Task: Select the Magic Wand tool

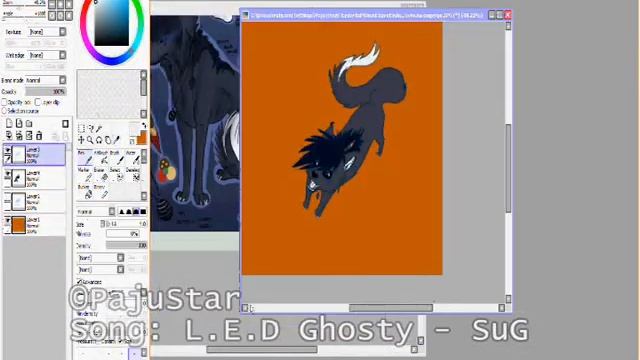Action: (99, 129)
